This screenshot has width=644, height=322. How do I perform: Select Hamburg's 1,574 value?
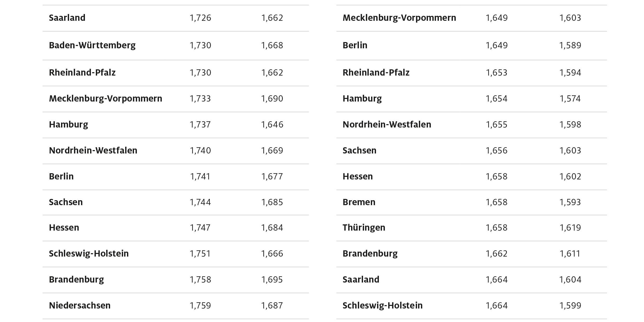tap(570, 99)
